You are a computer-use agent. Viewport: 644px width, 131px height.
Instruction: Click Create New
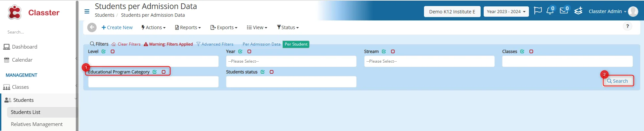[117, 27]
